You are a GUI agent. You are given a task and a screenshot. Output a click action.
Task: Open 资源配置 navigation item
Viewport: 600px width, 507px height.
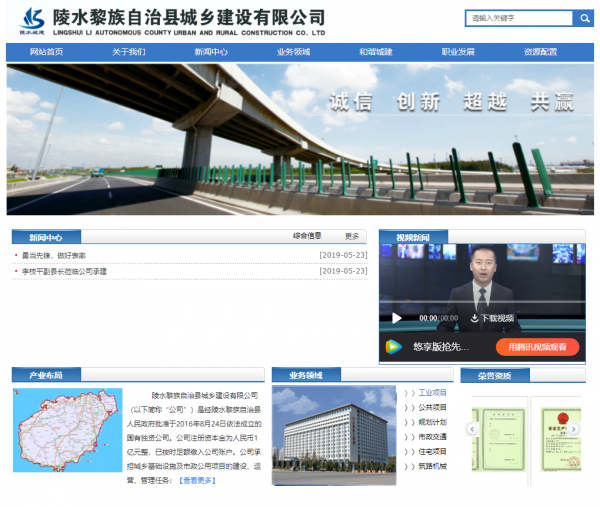pyautogui.click(x=540, y=52)
